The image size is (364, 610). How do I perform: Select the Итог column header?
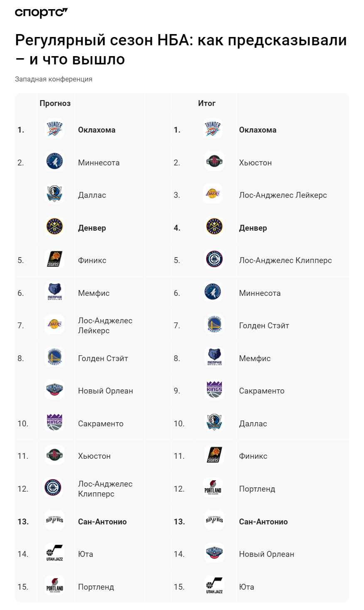coord(207,103)
